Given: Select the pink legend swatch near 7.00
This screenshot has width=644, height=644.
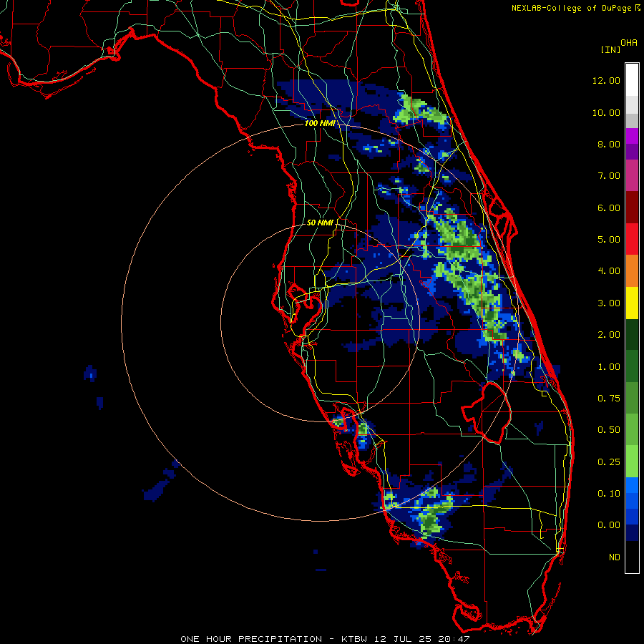Looking at the screenshot, I should 632,176.
